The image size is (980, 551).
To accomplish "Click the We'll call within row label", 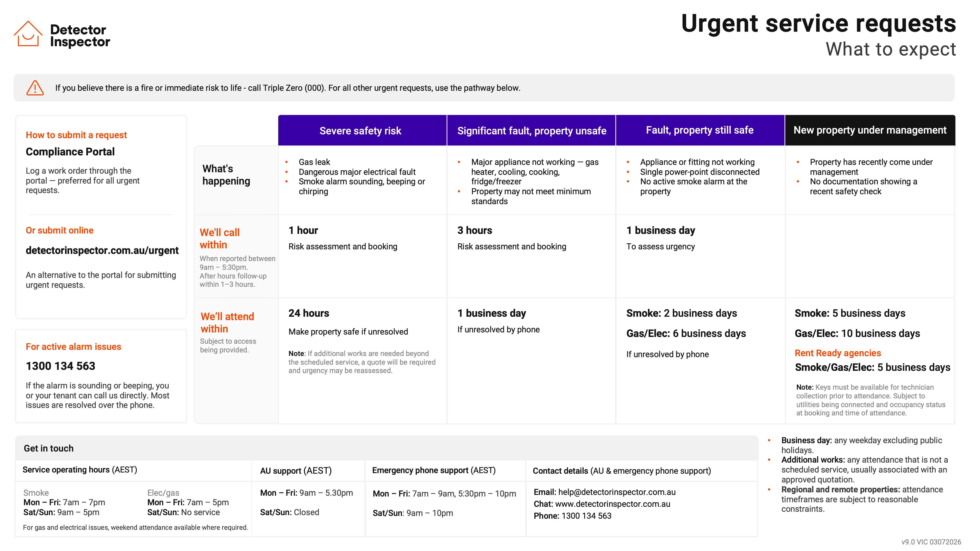I will [x=220, y=238].
